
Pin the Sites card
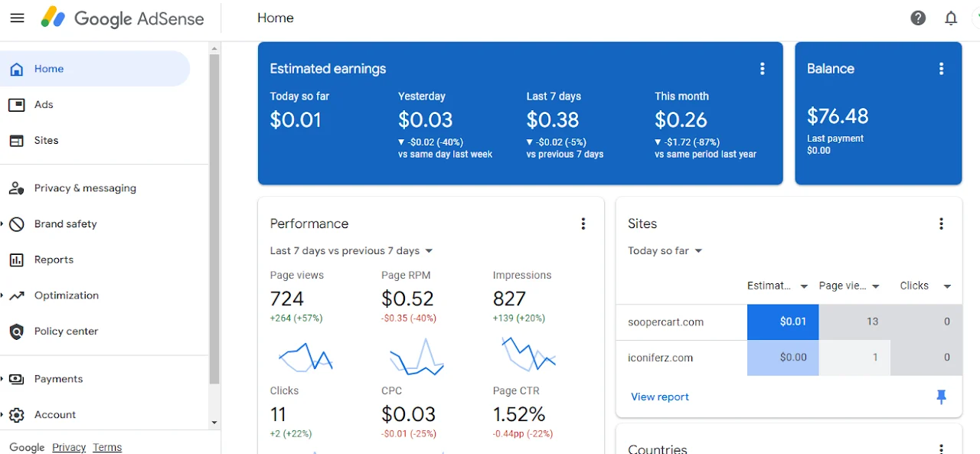(941, 397)
